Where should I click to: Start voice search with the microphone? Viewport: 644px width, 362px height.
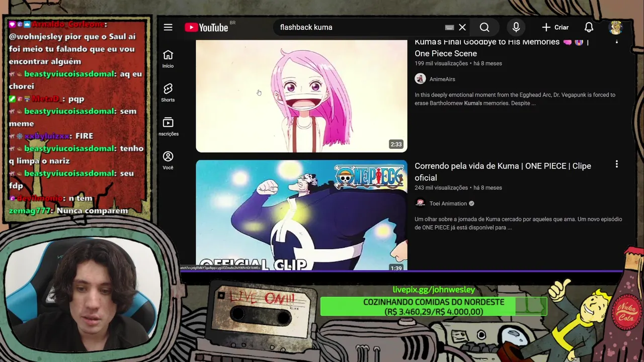click(x=516, y=27)
